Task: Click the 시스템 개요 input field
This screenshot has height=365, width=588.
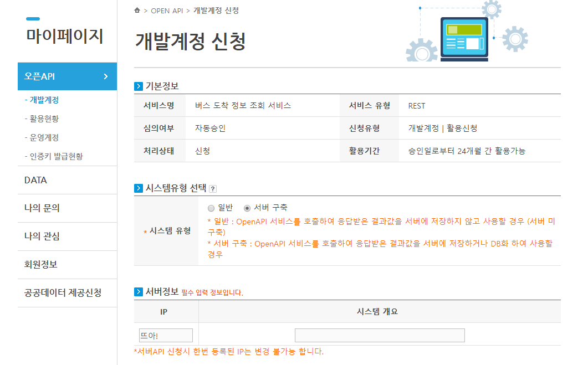Action: 380,336
